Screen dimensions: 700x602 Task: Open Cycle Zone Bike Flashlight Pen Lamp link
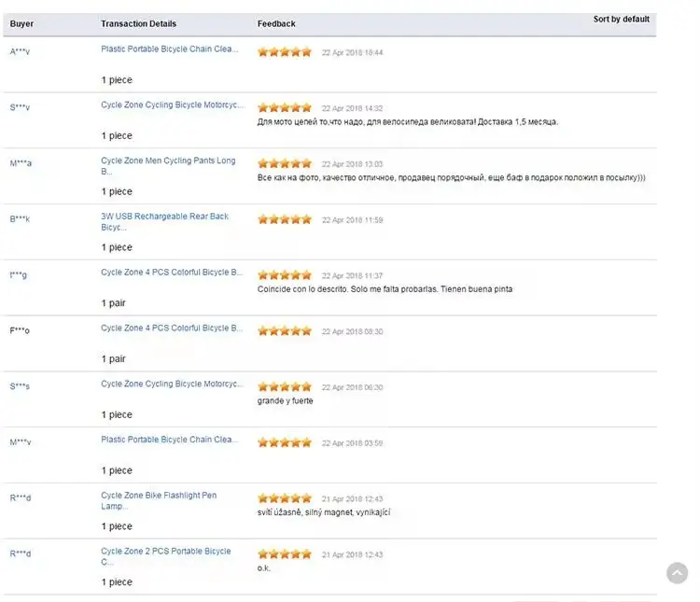coord(159,500)
